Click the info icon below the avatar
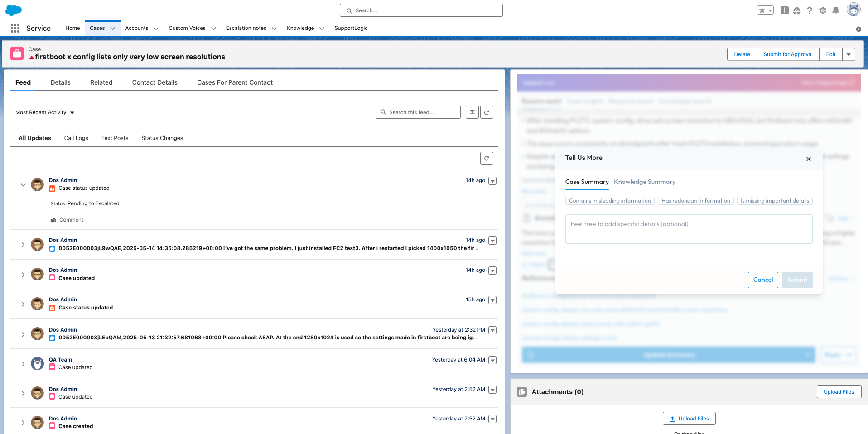The width and height of the screenshot is (868, 434). (858, 29)
